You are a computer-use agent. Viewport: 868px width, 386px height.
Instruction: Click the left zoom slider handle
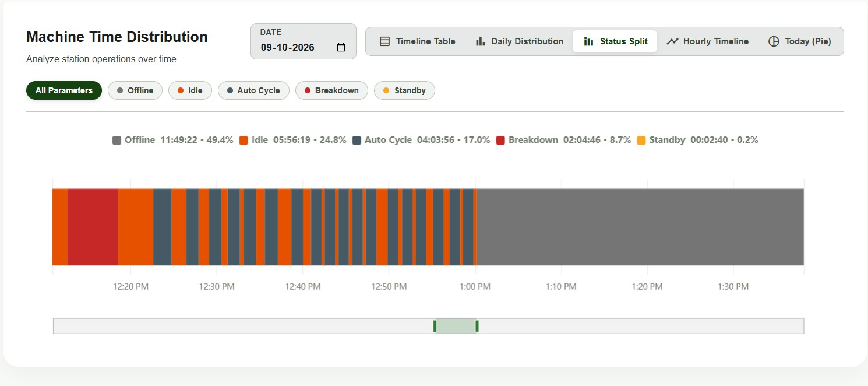tap(435, 326)
